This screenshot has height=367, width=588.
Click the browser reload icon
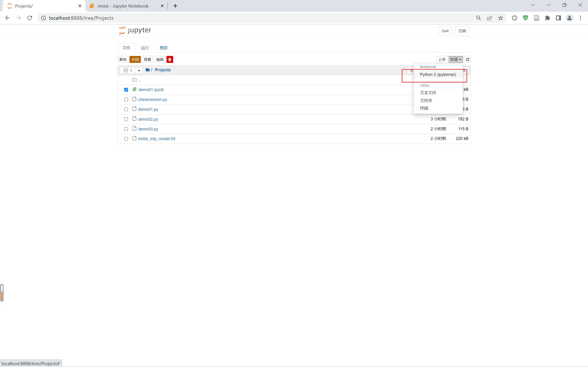pyautogui.click(x=30, y=18)
